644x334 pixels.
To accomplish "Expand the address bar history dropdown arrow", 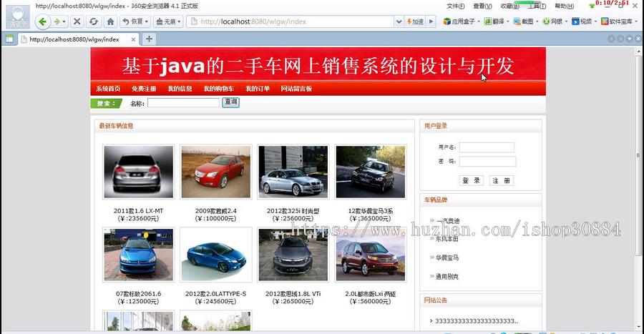I will (x=399, y=21).
